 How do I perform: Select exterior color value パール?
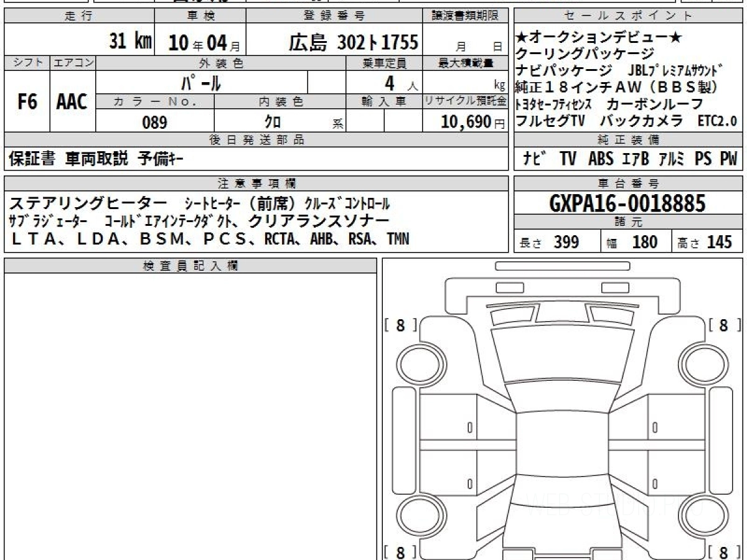(x=202, y=82)
